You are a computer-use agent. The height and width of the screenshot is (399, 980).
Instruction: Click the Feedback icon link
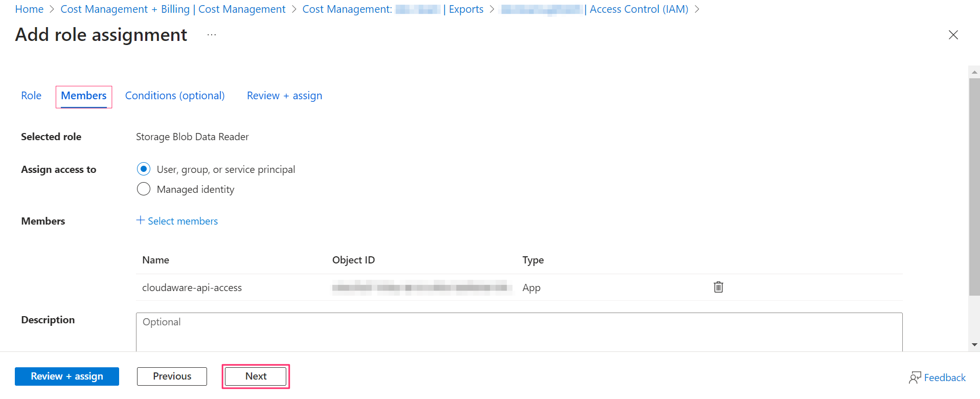point(937,378)
